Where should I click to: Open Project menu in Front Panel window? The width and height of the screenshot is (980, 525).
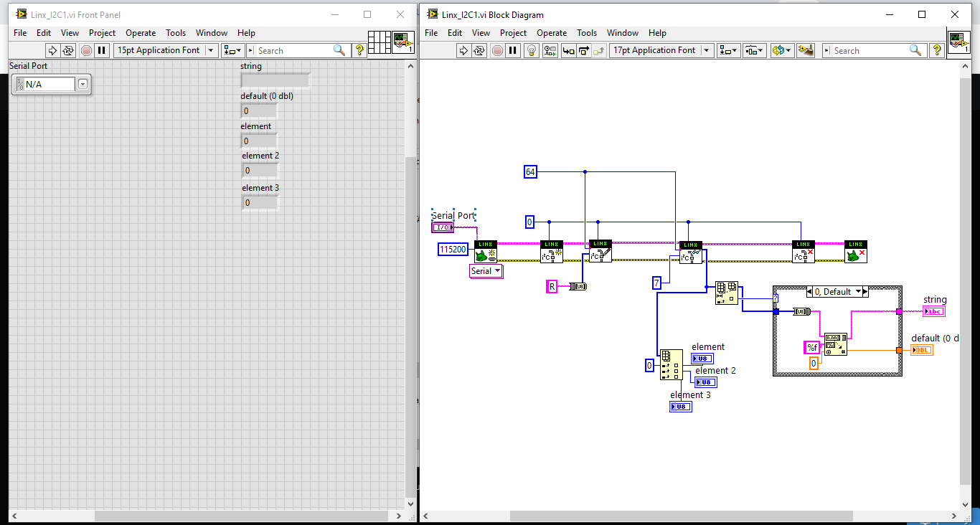coord(102,33)
